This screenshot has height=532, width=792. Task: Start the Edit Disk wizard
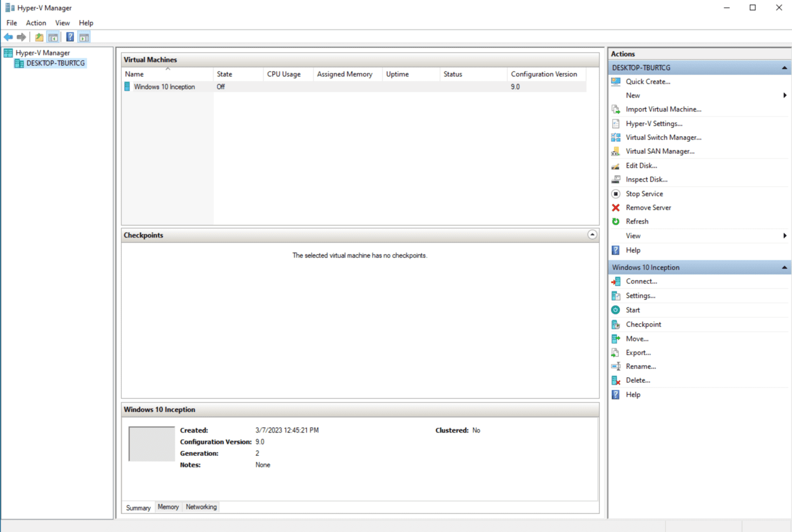tap(641, 165)
